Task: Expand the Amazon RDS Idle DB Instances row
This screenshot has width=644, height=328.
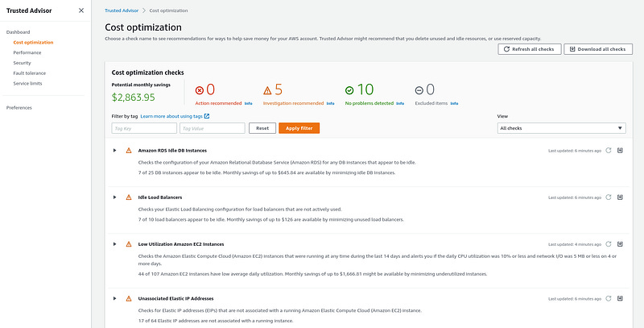Action: (x=114, y=151)
